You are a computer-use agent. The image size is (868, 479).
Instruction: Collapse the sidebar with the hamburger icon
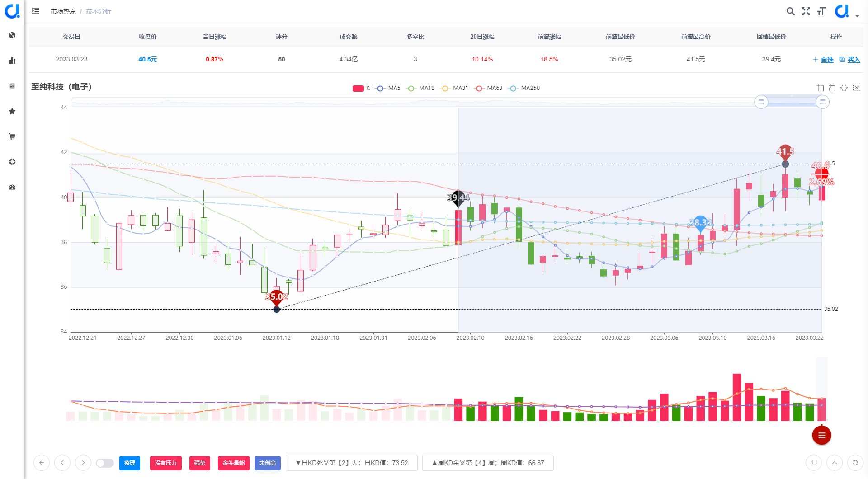(36, 11)
